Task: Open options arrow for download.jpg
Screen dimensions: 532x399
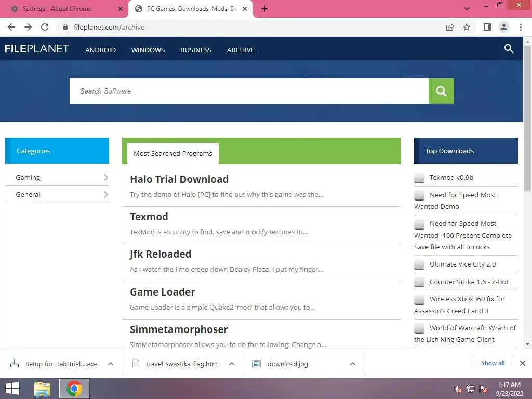Action: point(353,364)
